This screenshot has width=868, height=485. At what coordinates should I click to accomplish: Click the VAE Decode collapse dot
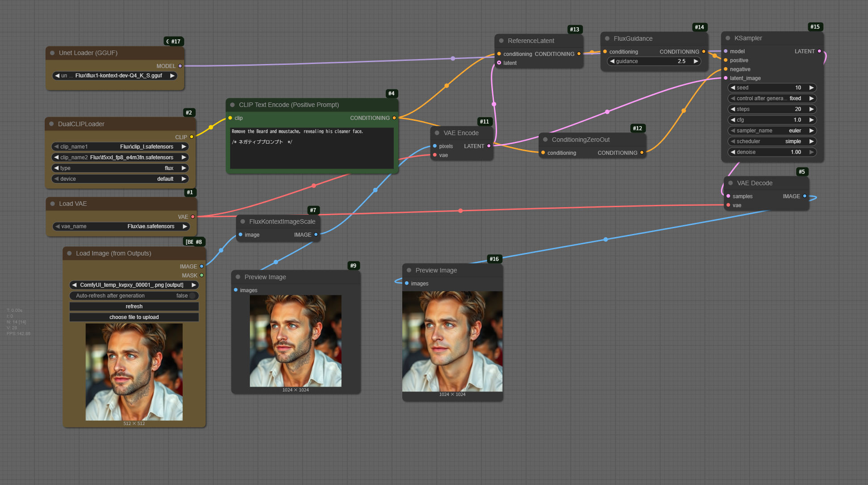(x=730, y=183)
